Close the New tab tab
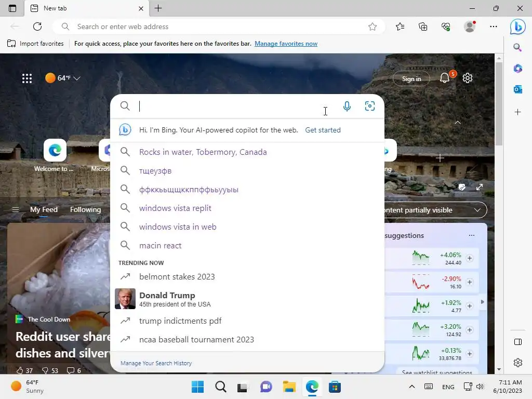 pyautogui.click(x=141, y=8)
